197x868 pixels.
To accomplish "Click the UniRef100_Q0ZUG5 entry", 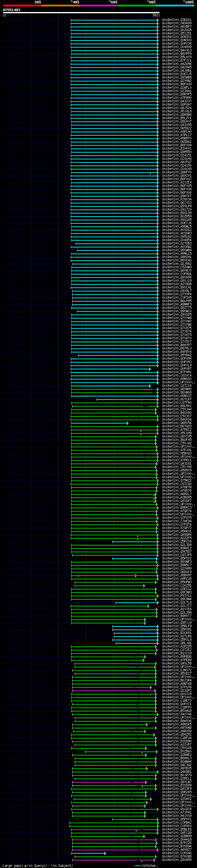I will [x=177, y=30].
